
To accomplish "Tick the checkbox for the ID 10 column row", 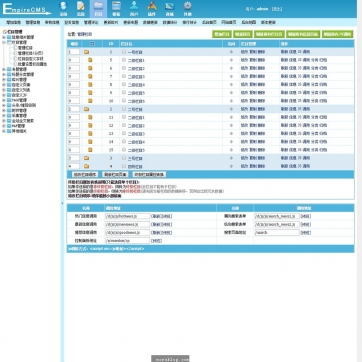I will (124, 100).
